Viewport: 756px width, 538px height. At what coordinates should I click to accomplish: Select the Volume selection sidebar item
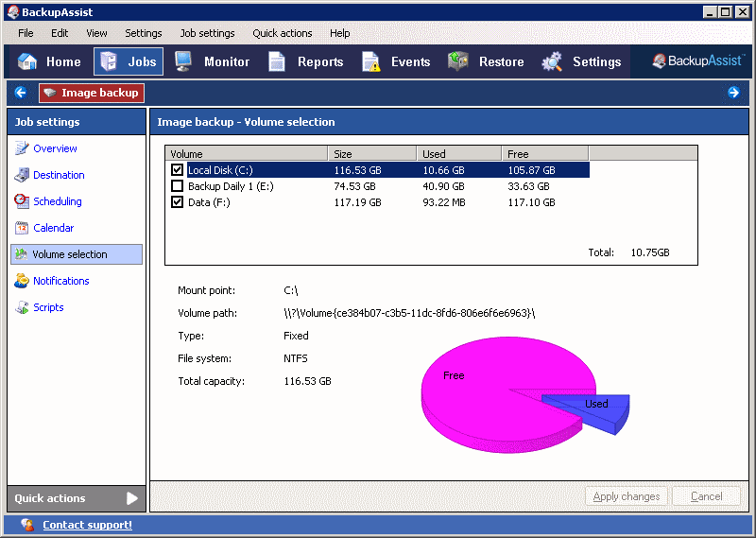tap(77, 253)
